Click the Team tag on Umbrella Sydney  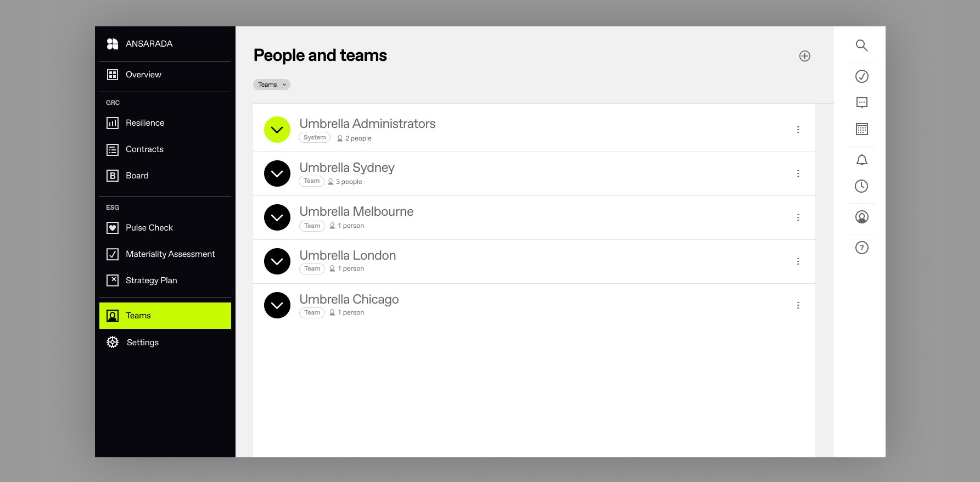pyautogui.click(x=311, y=181)
